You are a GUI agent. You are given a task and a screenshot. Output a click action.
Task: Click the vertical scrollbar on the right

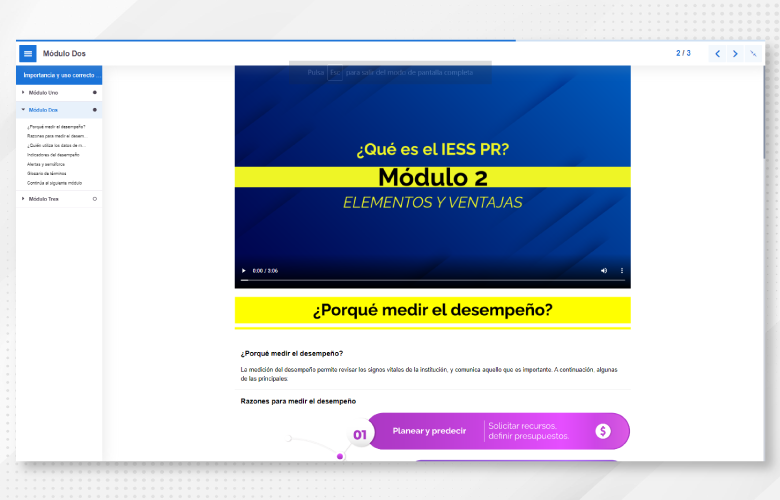click(765, 112)
